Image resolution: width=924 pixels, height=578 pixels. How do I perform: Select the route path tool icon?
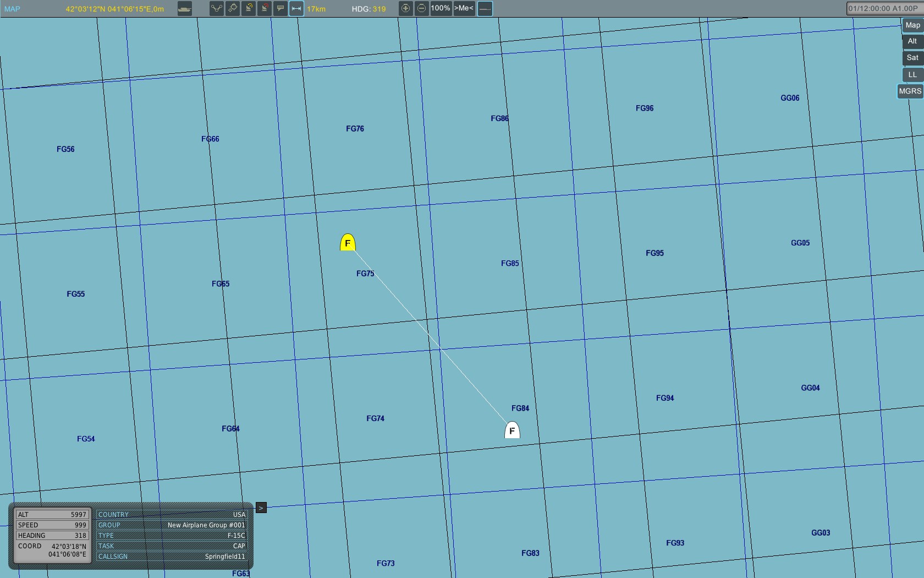(x=217, y=9)
